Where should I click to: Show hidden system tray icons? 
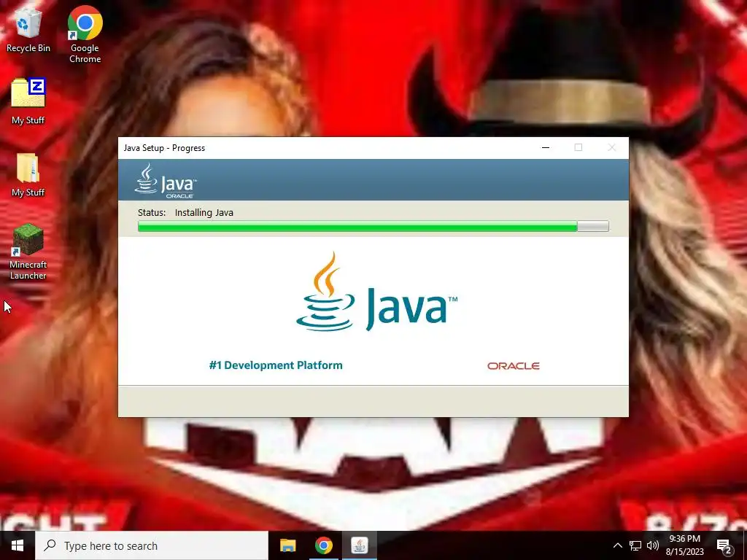(x=617, y=545)
